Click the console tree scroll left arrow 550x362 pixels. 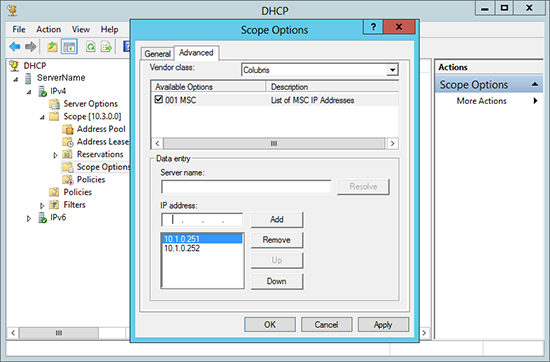13,333
